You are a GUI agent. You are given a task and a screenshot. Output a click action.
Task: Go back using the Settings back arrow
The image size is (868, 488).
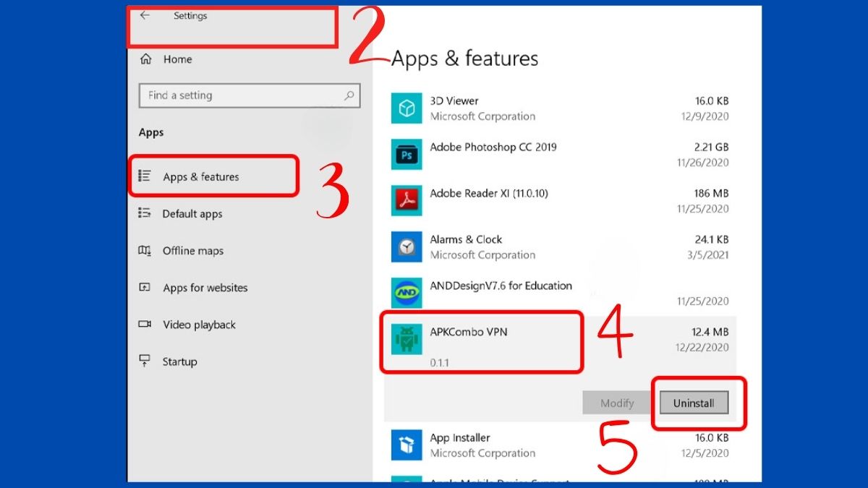(145, 15)
